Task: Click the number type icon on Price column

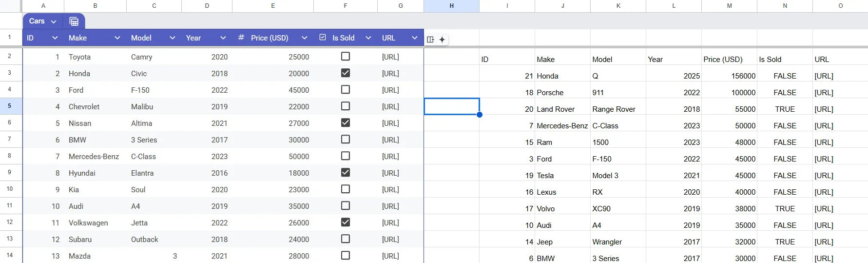Action: 241,38
